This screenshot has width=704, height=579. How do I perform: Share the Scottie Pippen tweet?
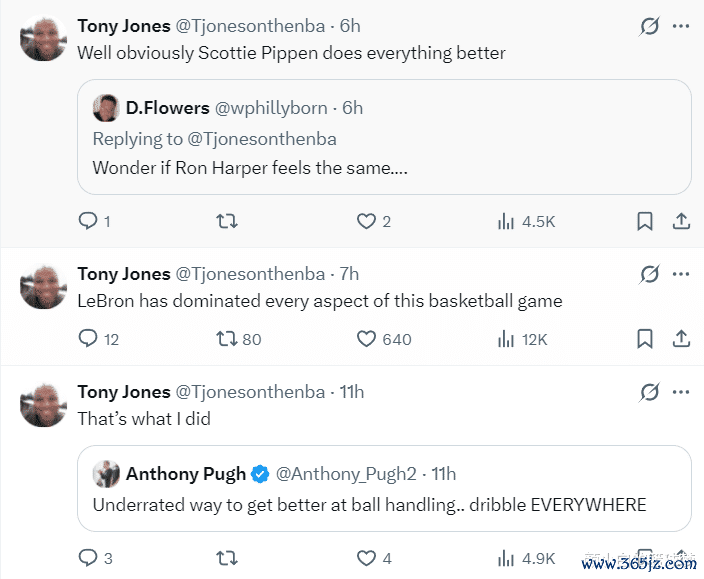(681, 221)
